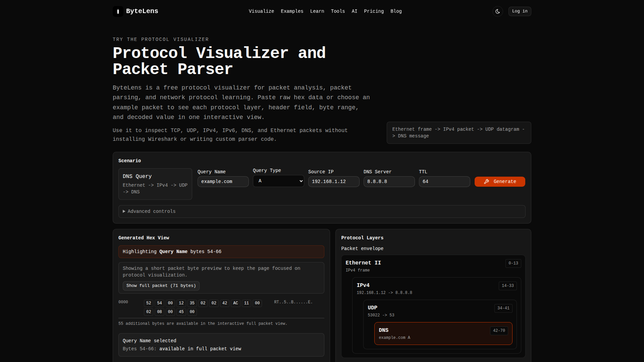Click hex byte 12 in hex view
The height and width of the screenshot is (362, 644).
[181, 303]
